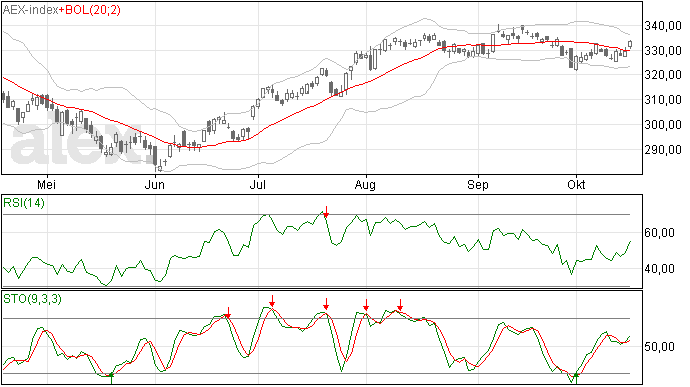The height and width of the screenshot is (387, 690).
Task: Click the last candlestick on the price chart
Action: pyautogui.click(x=630, y=44)
